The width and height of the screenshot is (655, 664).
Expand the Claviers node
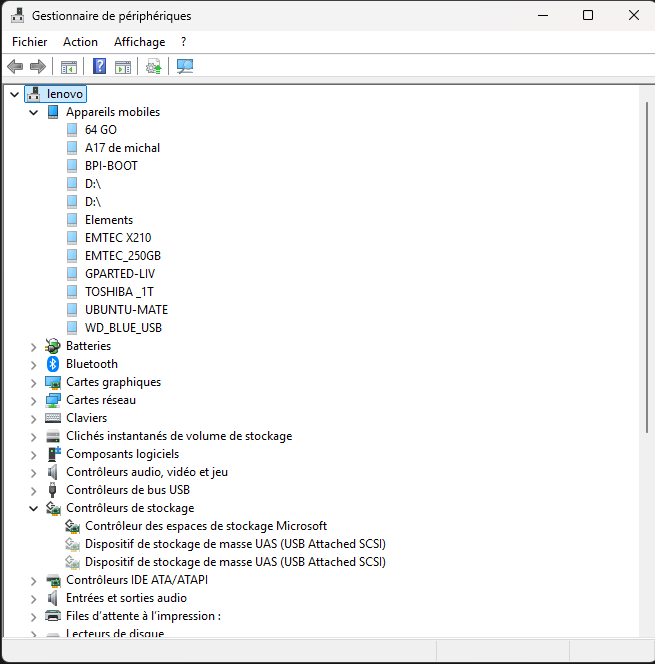[x=34, y=419]
